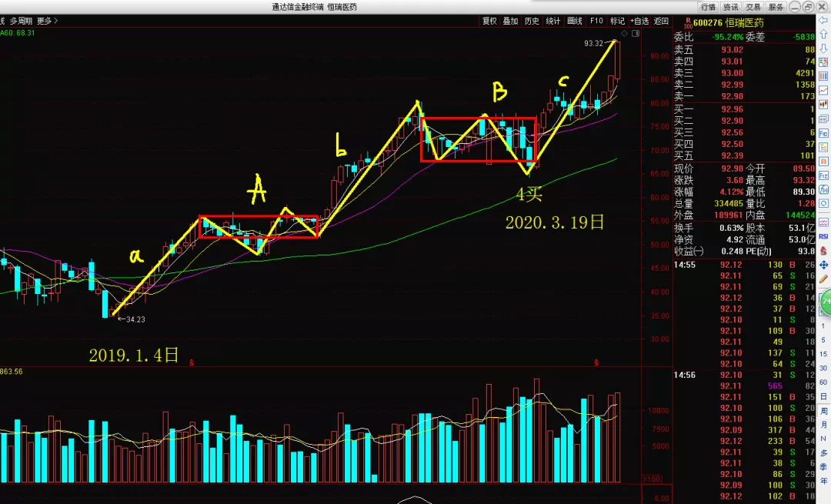Screen dimensions: 831x504
Task: Click the up arrow icon for previous stock
Action: 823,35
